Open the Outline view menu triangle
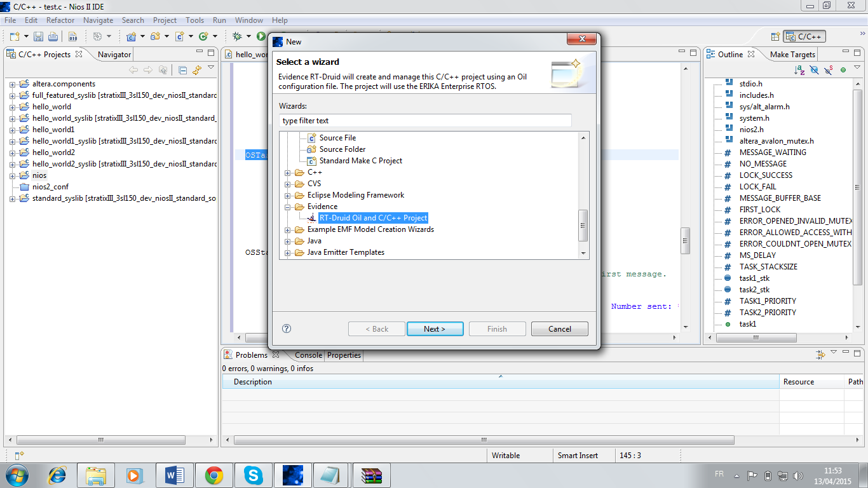This screenshot has width=868, height=488. 857,69
